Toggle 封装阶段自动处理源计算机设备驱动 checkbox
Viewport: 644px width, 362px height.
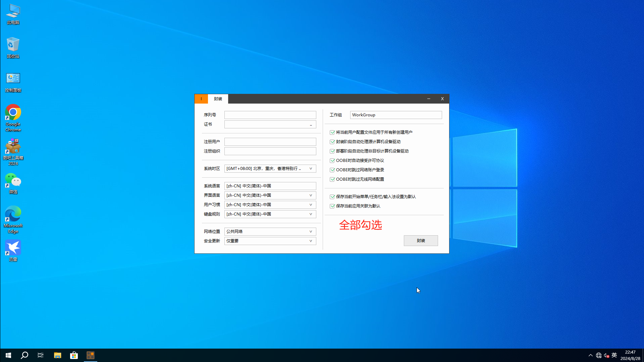332,142
